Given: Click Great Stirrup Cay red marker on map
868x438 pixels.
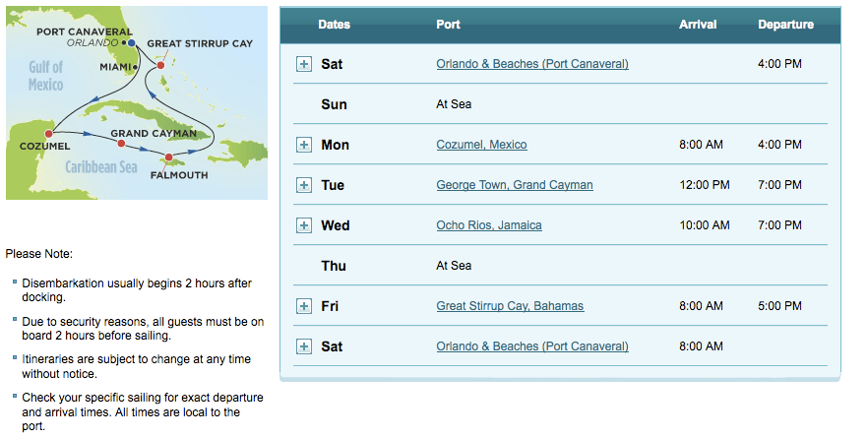Looking at the screenshot, I should click(160, 65).
